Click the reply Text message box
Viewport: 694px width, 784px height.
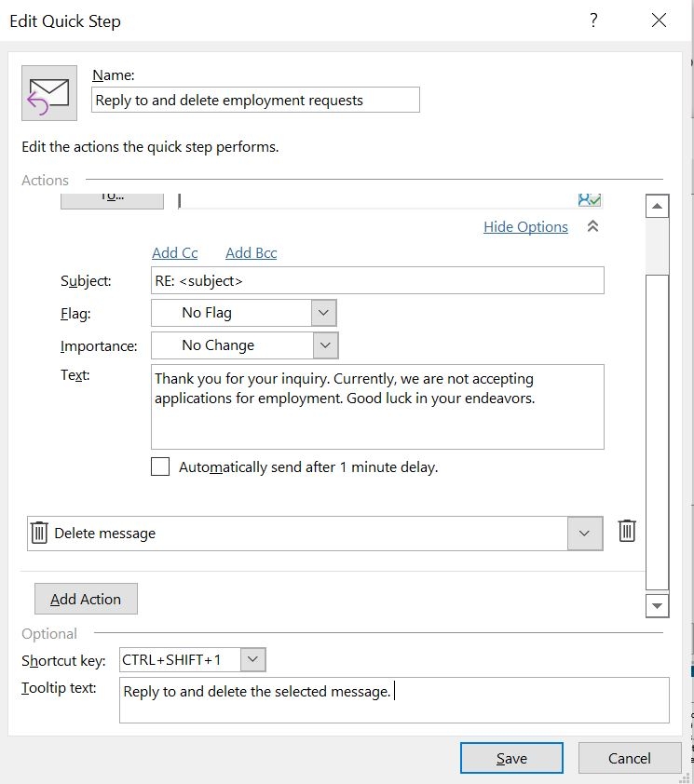[377, 407]
